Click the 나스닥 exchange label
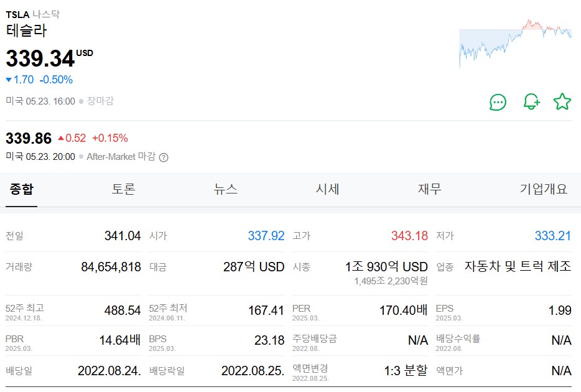581x392 pixels. click(x=46, y=14)
